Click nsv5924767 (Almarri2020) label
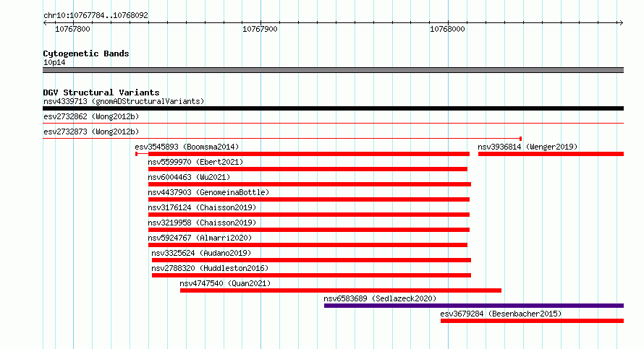 pyautogui.click(x=200, y=238)
